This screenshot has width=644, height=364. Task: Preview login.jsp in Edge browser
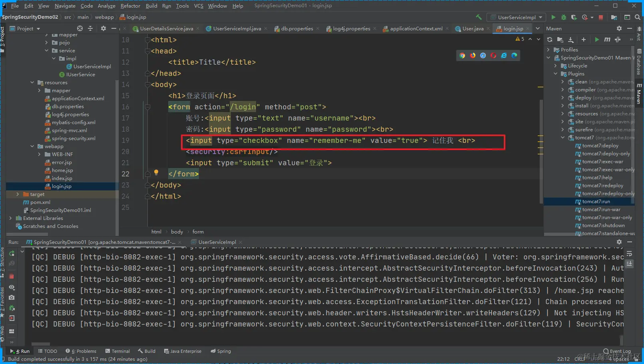click(x=514, y=55)
